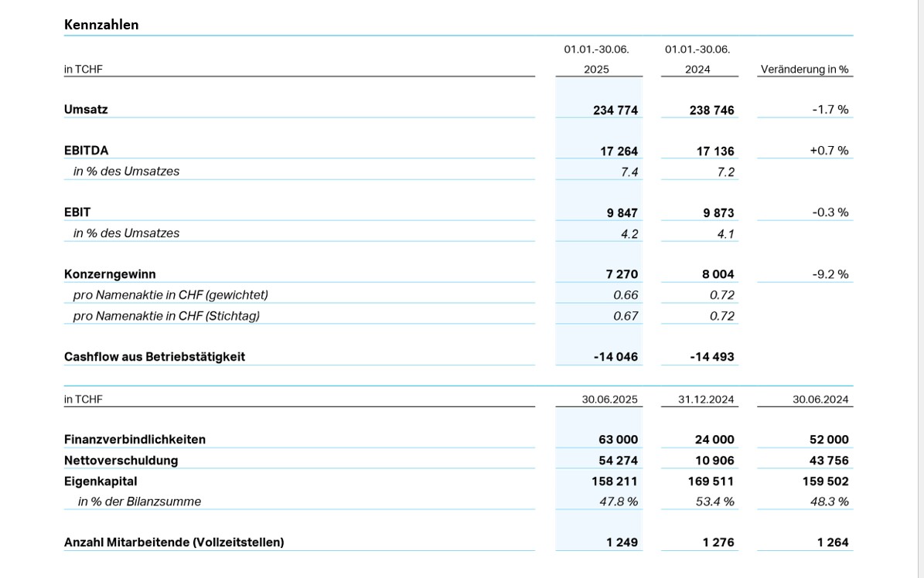Select the 2025 Umsatz value 234 774
The width and height of the screenshot is (924, 578).
click(x=615, y=110)
